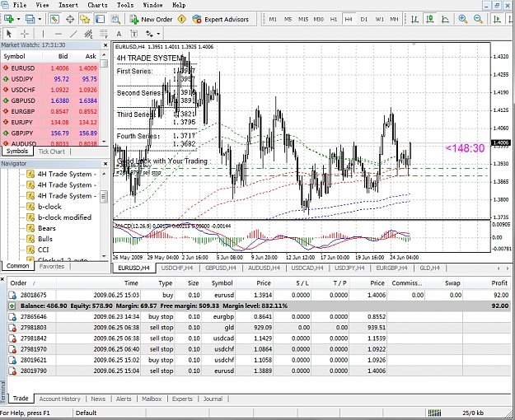This screenshot has width=515, height=420.
Task: Expand the profiles dropdown arrow
Action: (x=40, y=19)
